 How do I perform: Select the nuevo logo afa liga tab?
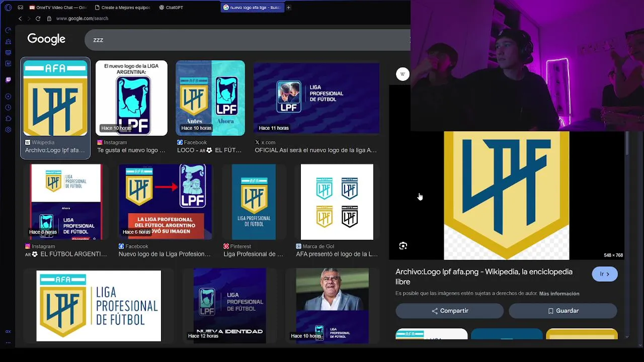252,8
